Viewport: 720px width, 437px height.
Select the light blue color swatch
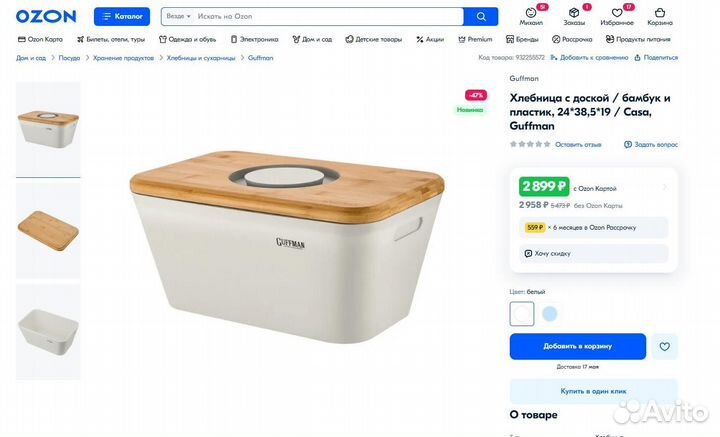click(x=549, y=313)
